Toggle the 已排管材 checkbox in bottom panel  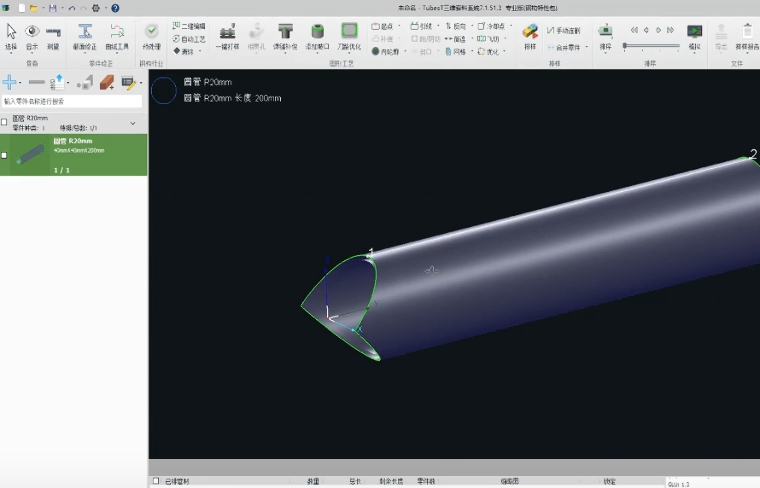(155, 481)
